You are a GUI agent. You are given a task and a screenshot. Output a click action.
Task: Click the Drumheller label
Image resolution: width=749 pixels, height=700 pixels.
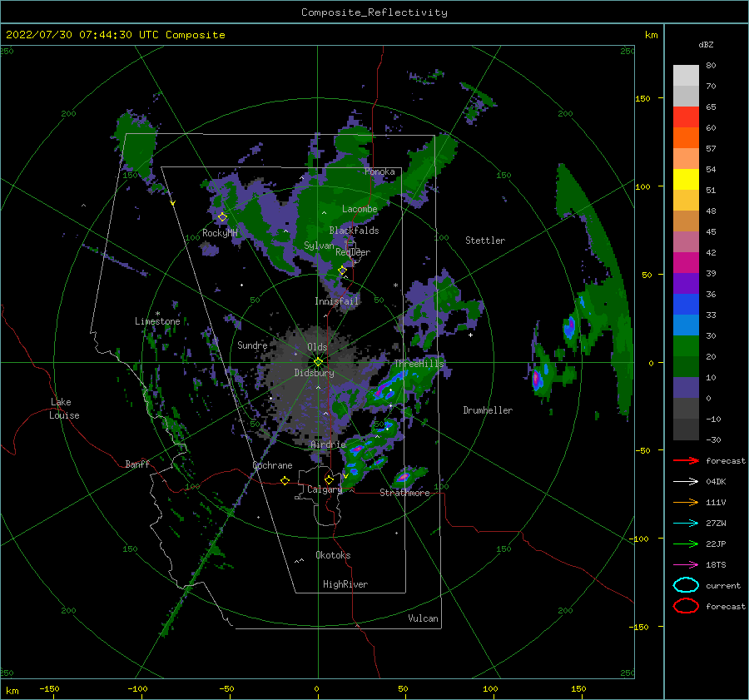point(488,410)
